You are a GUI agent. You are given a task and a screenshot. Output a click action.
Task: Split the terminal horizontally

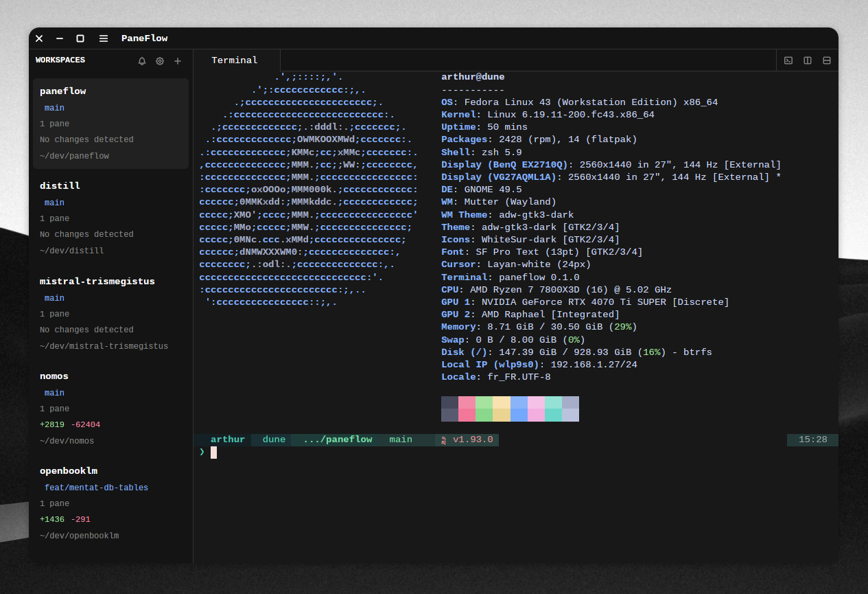[x=826, y=60]
